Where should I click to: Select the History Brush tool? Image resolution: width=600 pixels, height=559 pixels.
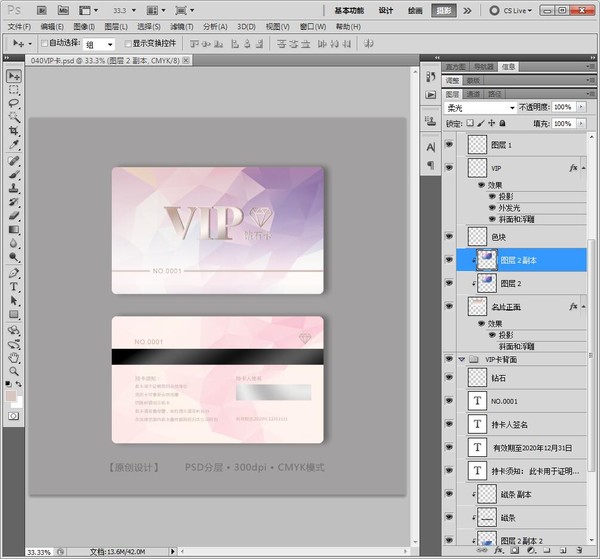pos(14,202)
